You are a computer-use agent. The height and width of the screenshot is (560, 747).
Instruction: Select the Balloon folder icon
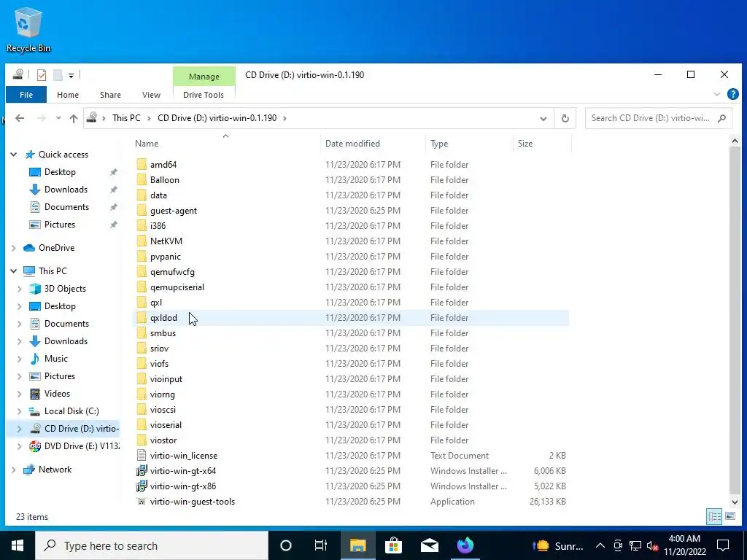pyautogui.click(x=142, y=180)
